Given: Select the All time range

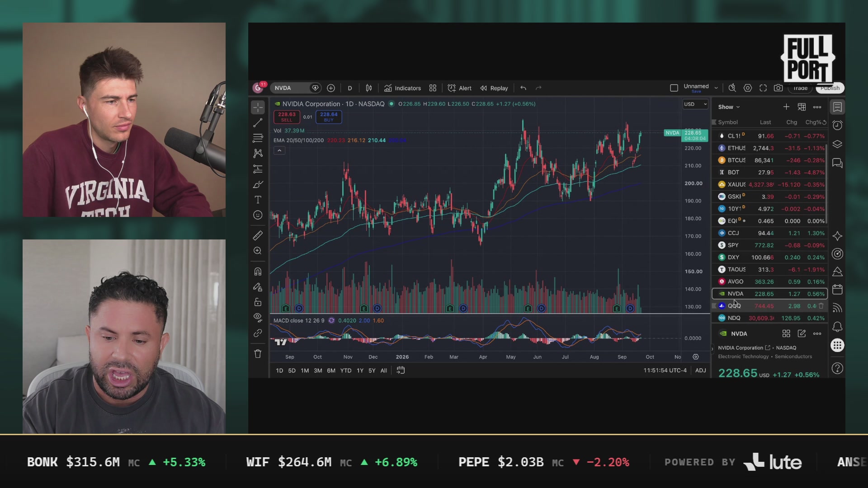Looking at the screenshot, I should point(383,371).
